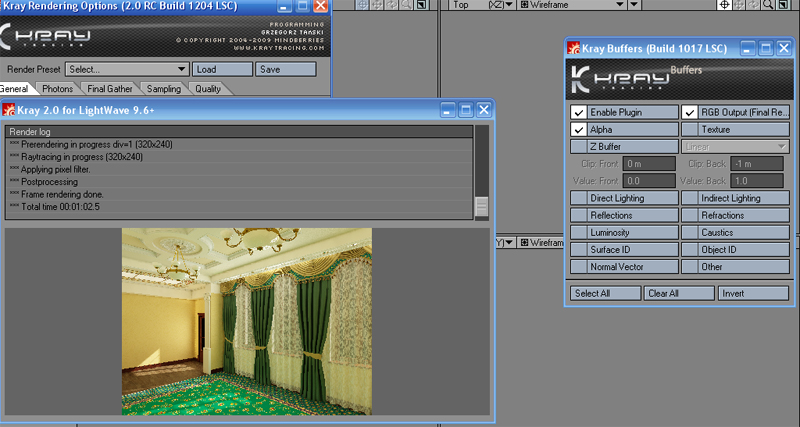This screenshot has height=427, width=800.
Task: Click the render log vertical scrollbar
Action: pos(481,171)
